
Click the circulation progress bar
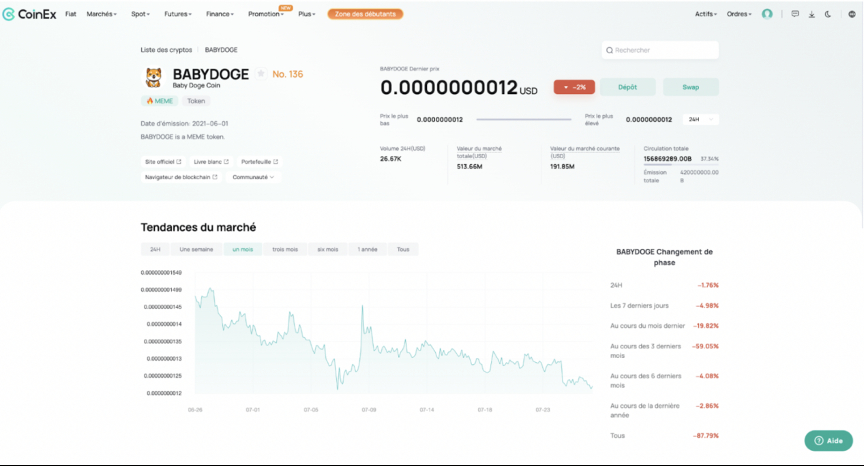[681, 165]
